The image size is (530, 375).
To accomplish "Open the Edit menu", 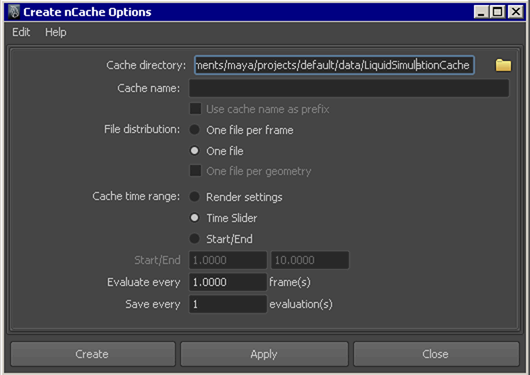I will pos(21,32).
